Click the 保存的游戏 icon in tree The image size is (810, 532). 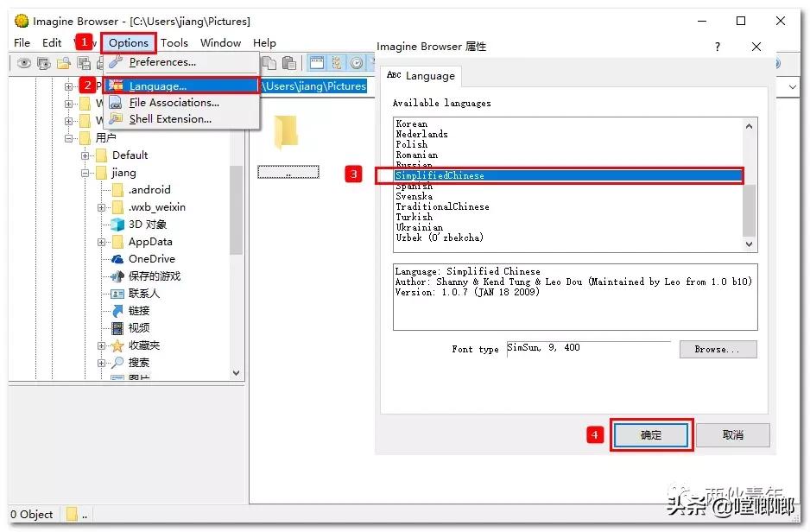click(x=117, y=276)
